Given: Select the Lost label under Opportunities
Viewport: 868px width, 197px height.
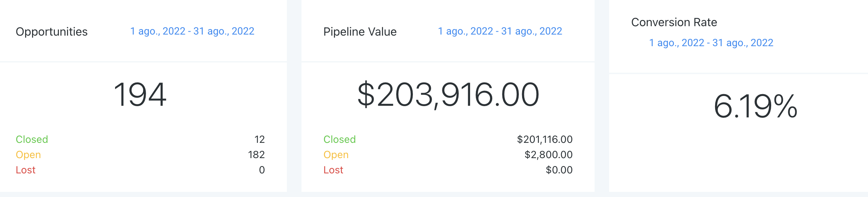Looking at the screenshot, I should [25, 170].
